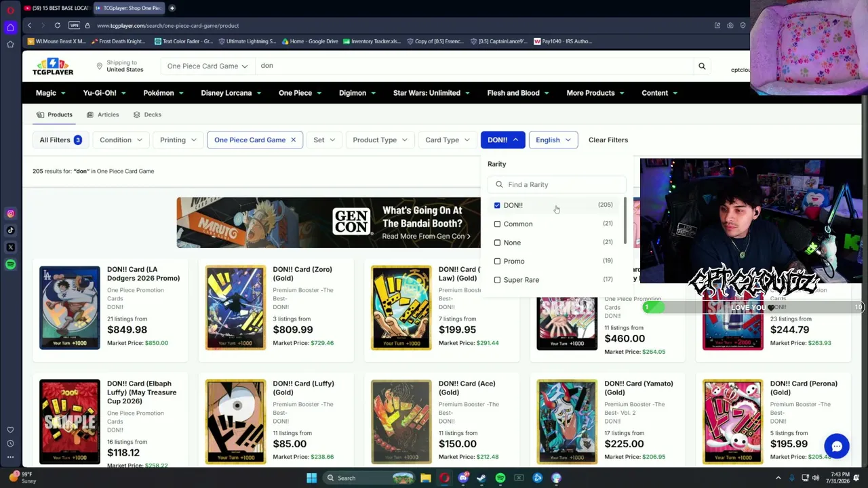This screenshot has width=868, height=488.
Task: Click the sidebar heart icon
Action: tap(10, 430)
